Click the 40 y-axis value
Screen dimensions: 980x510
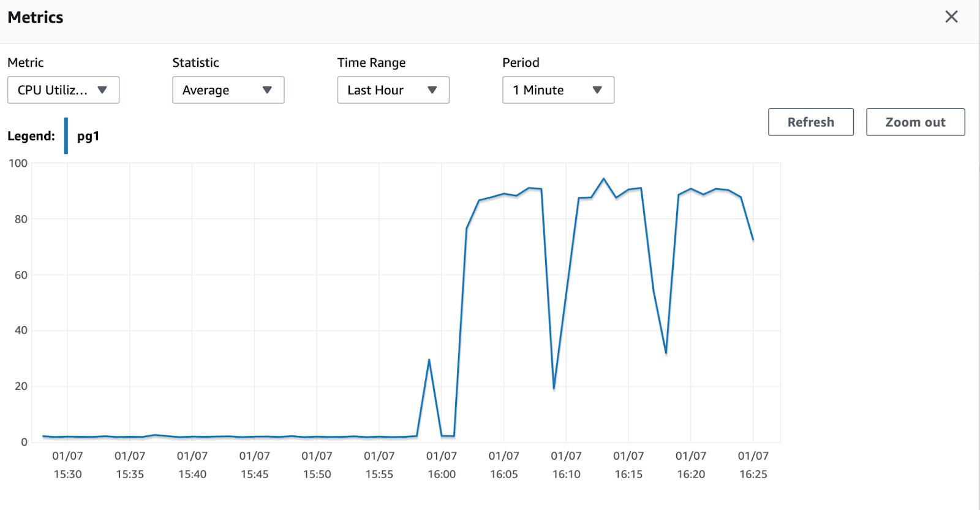[21, 330]
